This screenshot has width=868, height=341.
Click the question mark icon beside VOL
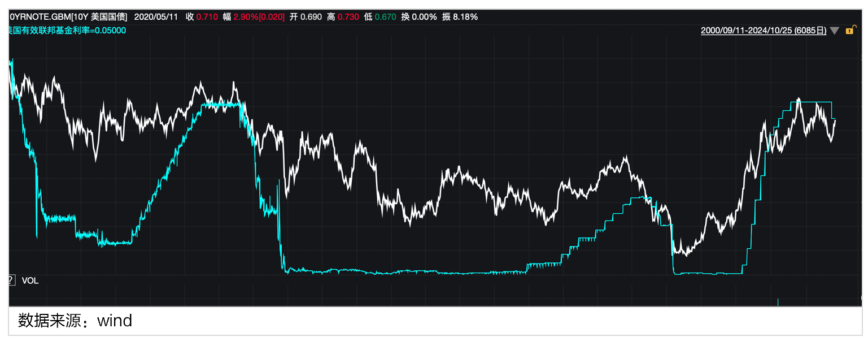(10, 280)
